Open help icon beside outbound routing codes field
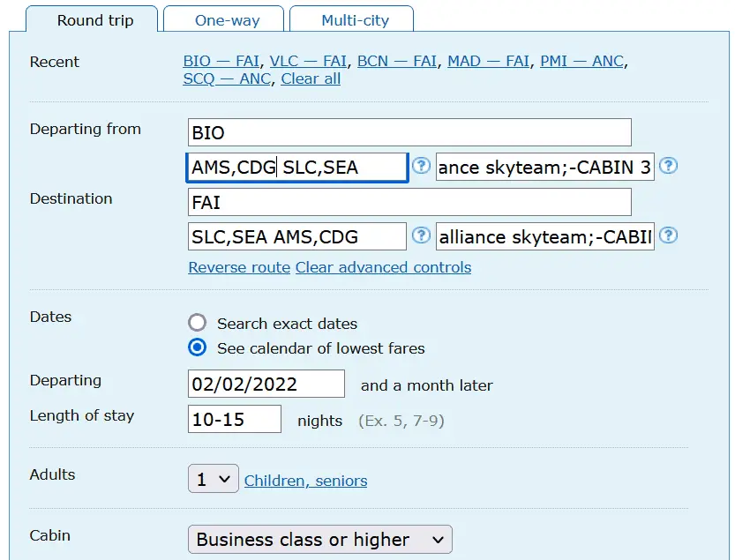Image resolution: width=735 pixels, height=560 pixels. [x=422, y=166]
